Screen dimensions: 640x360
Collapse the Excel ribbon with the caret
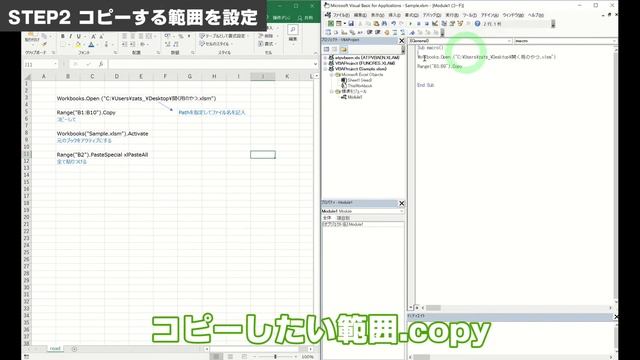tap(316, 53)
